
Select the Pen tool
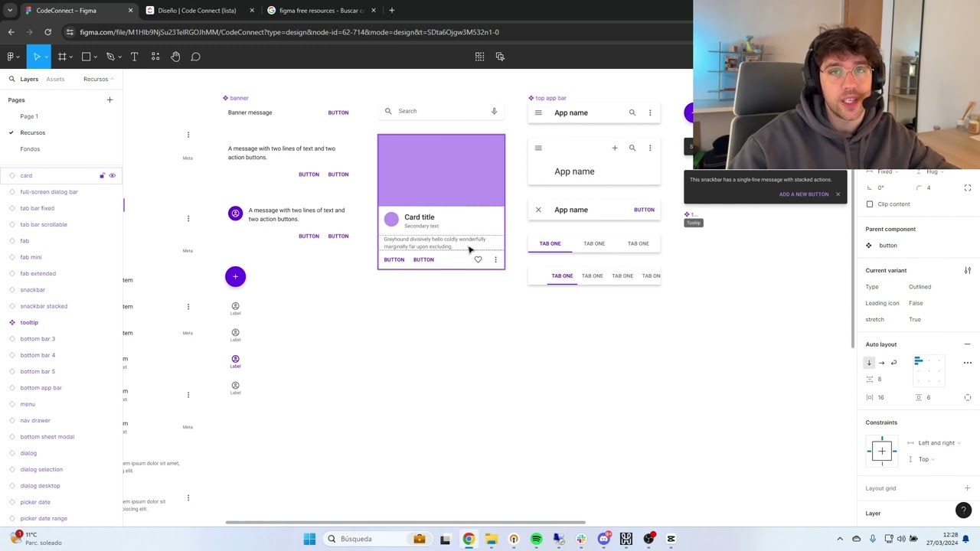[x=110, y=57]
